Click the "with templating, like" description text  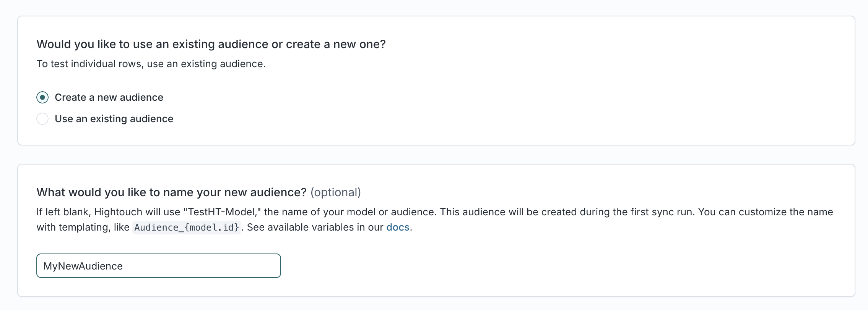click(83, 227)
